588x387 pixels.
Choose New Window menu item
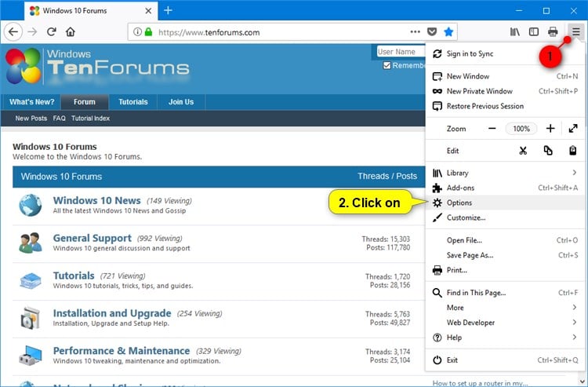pos(505,77)
